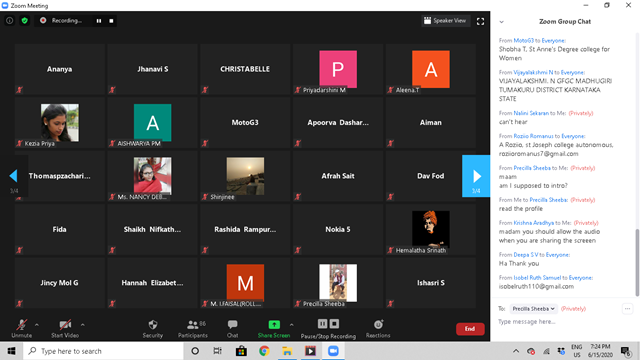Viewport: 640px width, 360px height.
Task: Select Precilla Sheeba participant tile
Action: (x=338, y=283)
